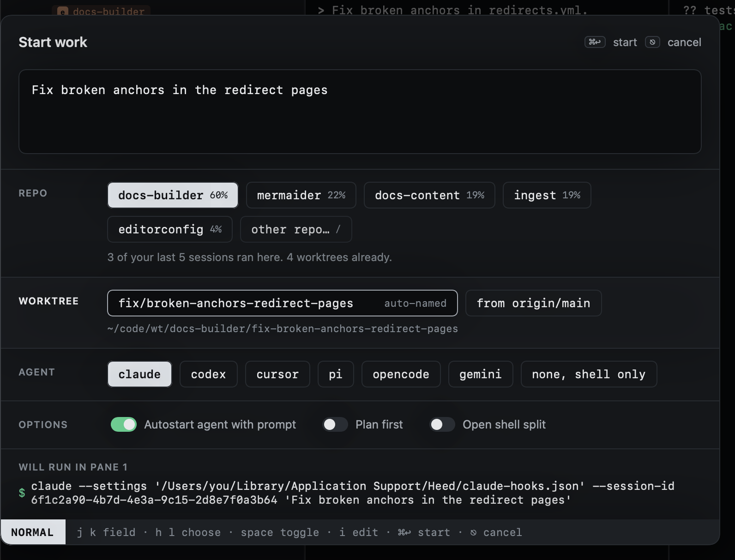The image size is (735, 560).
Task: Click the start button in dialog header
Action: [625, 42]
